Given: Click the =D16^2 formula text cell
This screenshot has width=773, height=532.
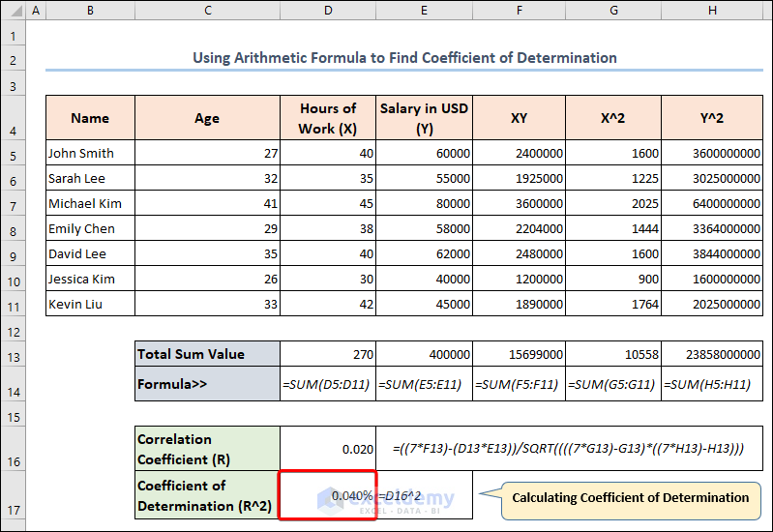Looking at the screenshot, I should pos(424,495).
